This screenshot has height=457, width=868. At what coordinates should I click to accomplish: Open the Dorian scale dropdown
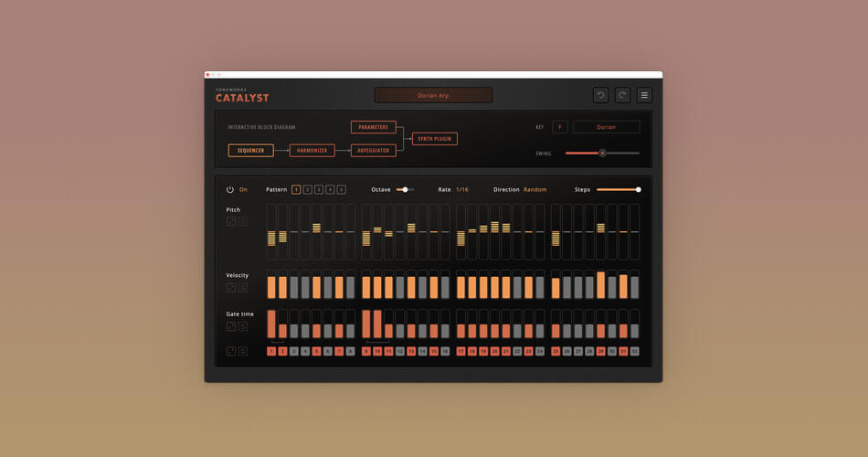[606, 127]
